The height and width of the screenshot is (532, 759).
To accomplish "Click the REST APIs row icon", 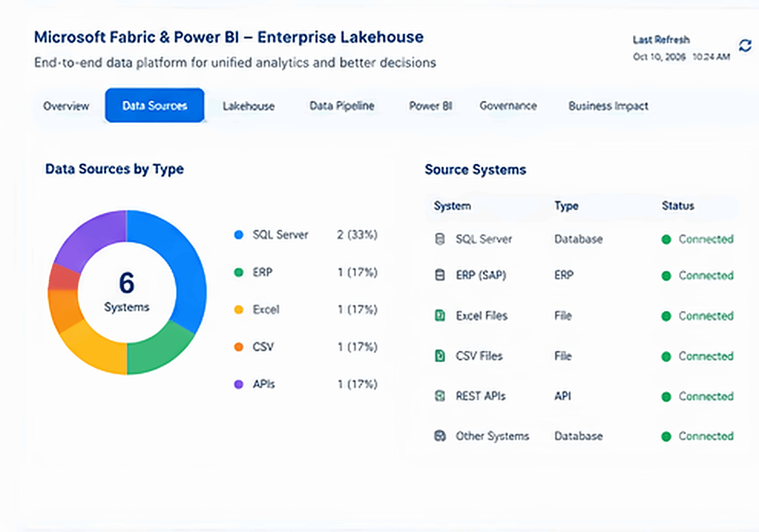I will [440, 396].
